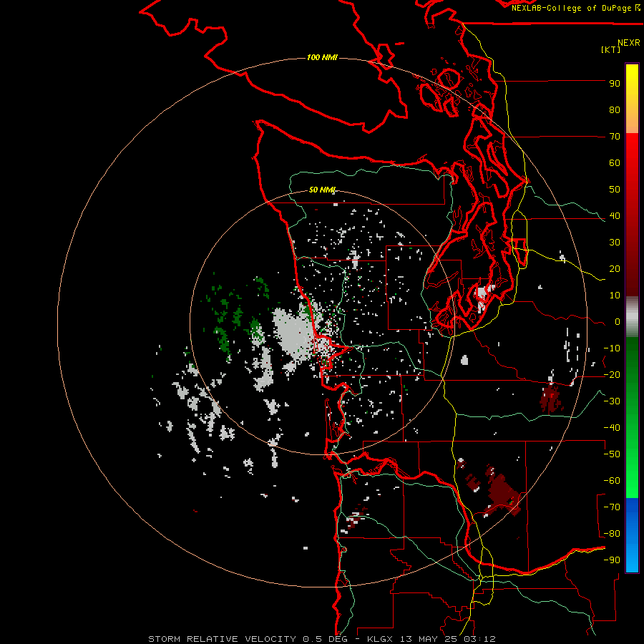Click the 70 value on velocity scale
Image resolution: width=644 pixels, height=644 pixels.
(615, 137)
